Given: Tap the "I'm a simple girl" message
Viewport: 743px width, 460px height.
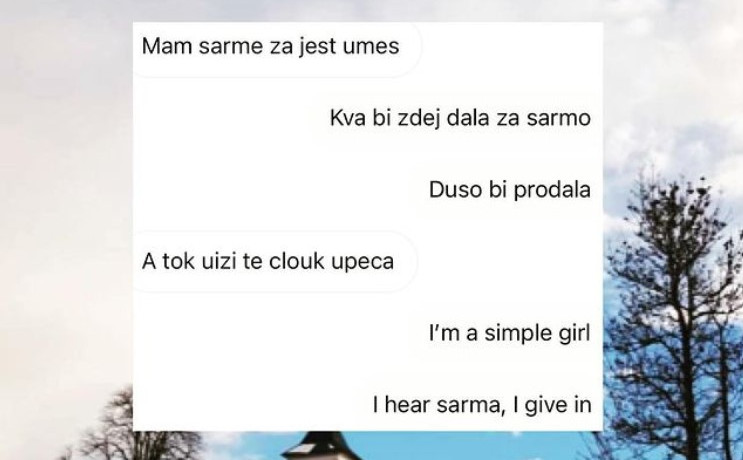Looking at the screenshot, I should pyautogui.click(x=509, y=333).
